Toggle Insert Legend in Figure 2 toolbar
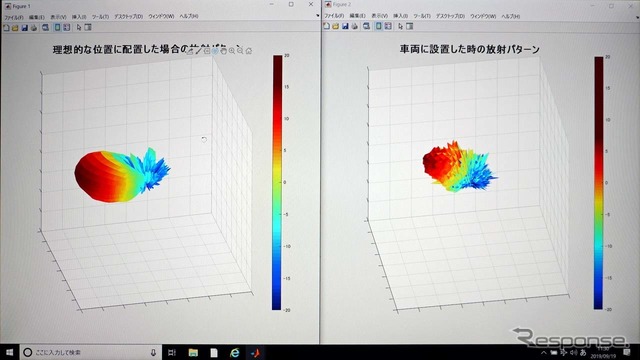 (x=388, y=26)
